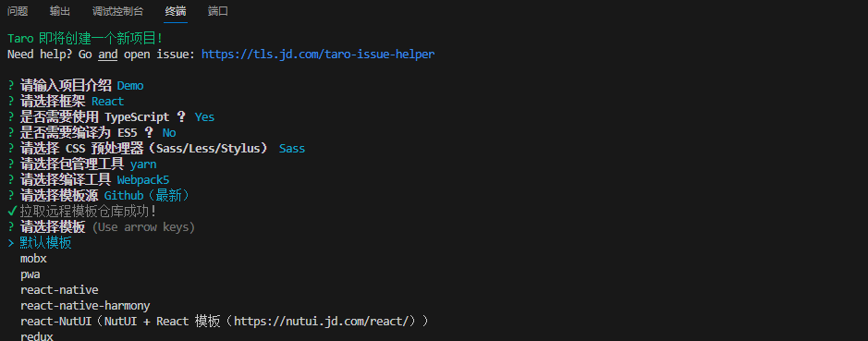Image resolution: width=868 pixels, height=341 pixels.
Task: Click the Webpack5 answer text
Action: click(143, 180)
